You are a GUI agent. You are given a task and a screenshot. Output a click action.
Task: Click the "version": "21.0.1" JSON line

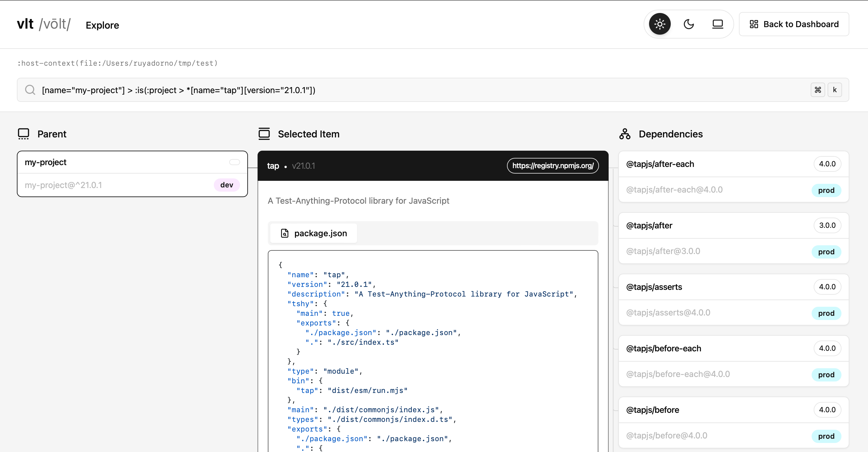[x=331, y=284]
